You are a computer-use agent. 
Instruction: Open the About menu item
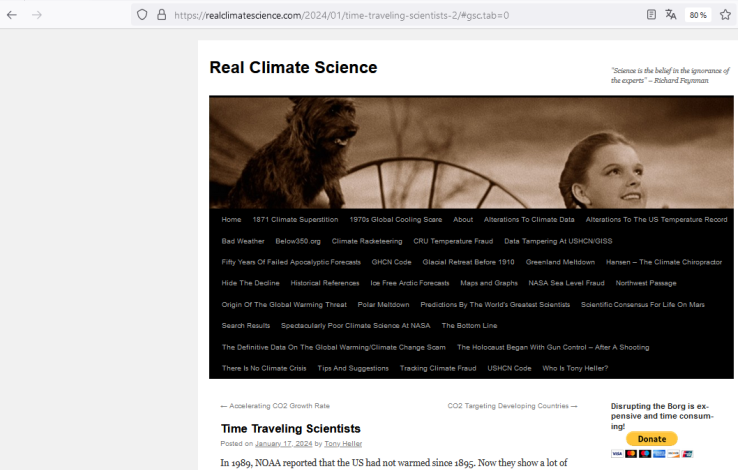463,220
